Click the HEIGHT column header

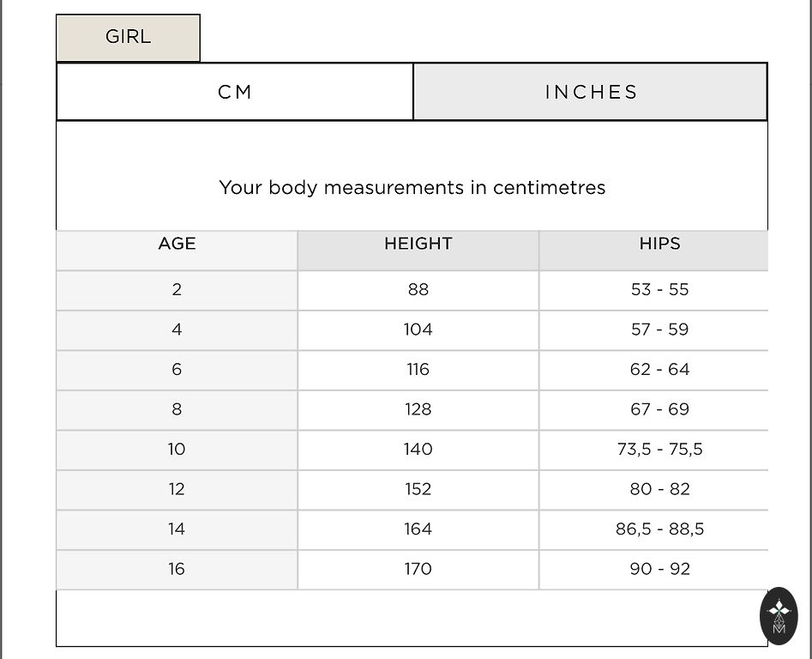pyautogui.click(x=418, y=244)
